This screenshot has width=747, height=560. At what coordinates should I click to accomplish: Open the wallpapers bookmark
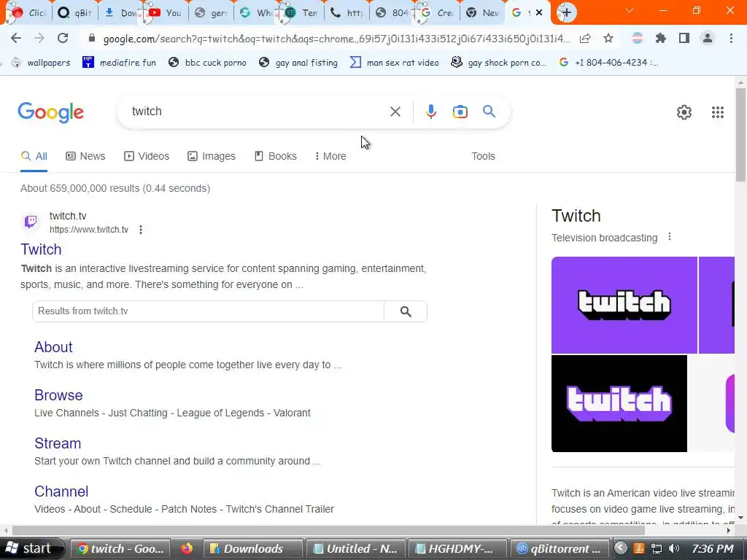(41, 63)
